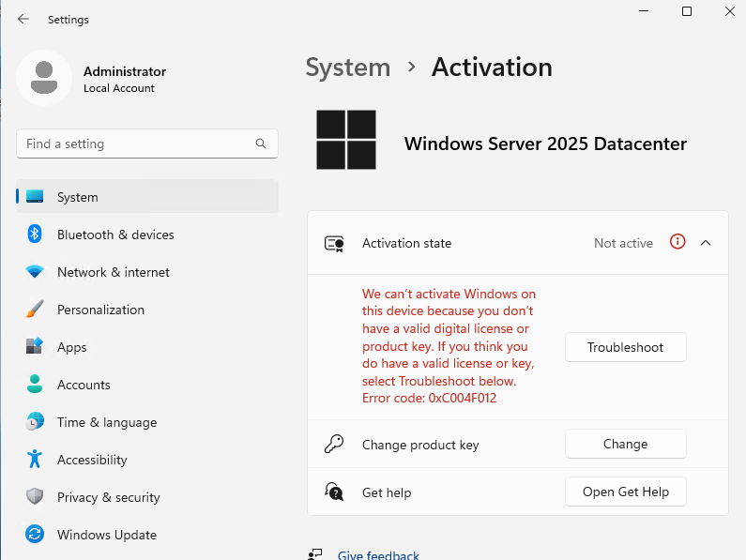Click the Get help question icon
The height and width of the screenshot is (560, 746).
click(334, 492)
